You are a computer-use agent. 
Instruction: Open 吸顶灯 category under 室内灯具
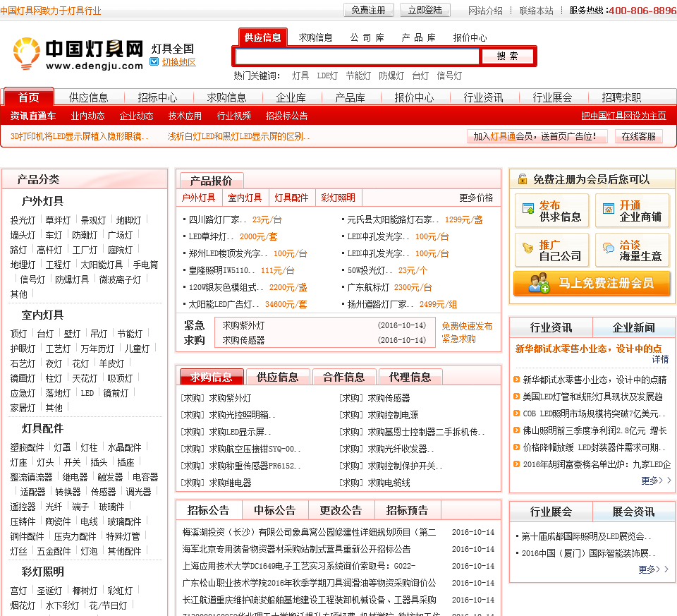click(120, 378)
